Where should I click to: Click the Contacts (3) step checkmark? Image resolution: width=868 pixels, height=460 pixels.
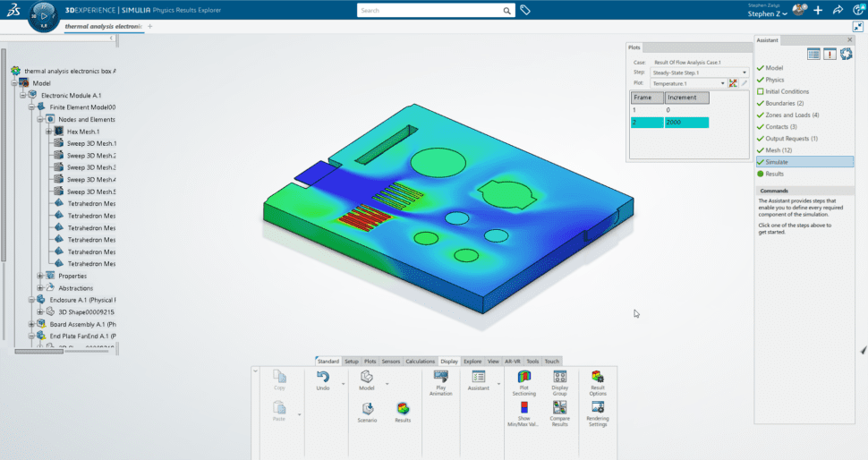(x=761, y=127)
